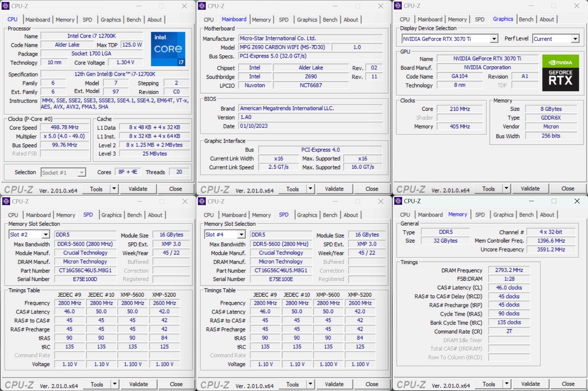Click motherboard model MPG Z690 CARBON WIFI field
588x391 pixels.
[284, 47]
